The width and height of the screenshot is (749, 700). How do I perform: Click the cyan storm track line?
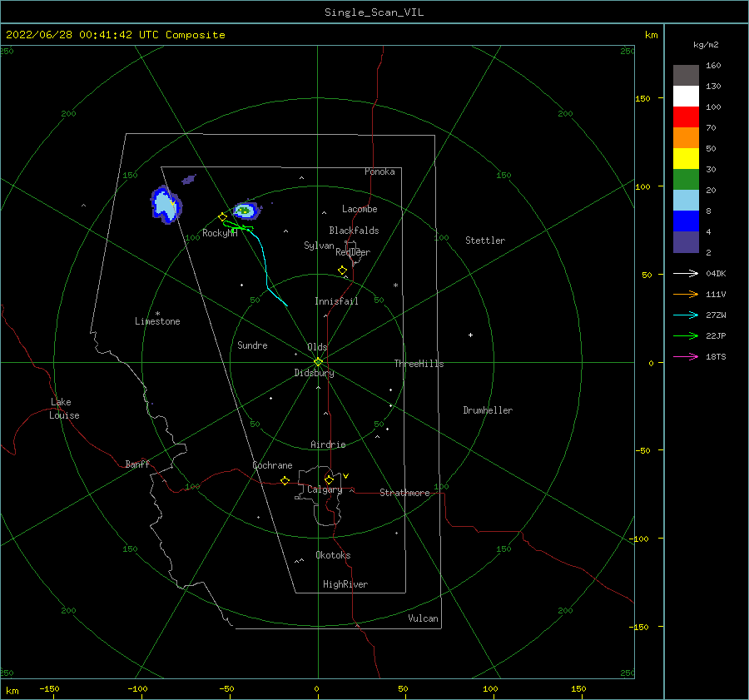pyautogui.click(x=265, y=267)
